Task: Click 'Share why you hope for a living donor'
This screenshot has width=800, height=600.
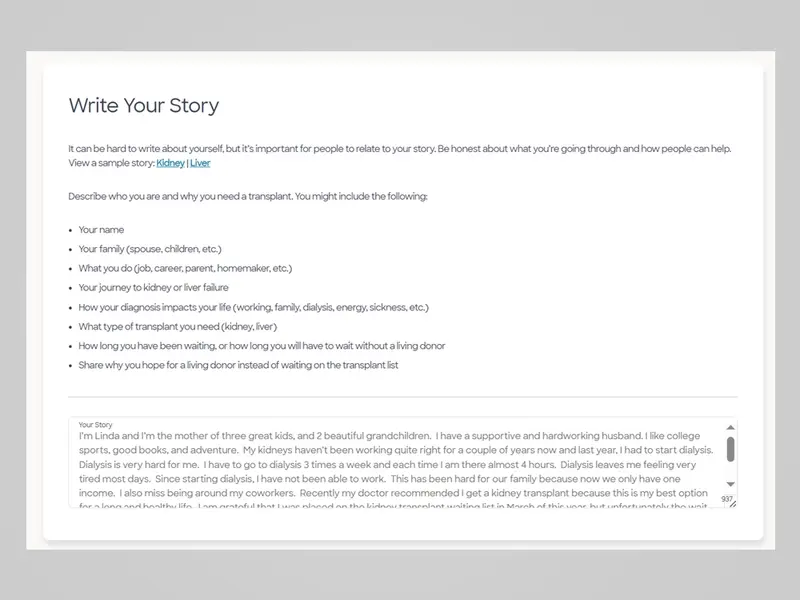Action: pos(238,366)
